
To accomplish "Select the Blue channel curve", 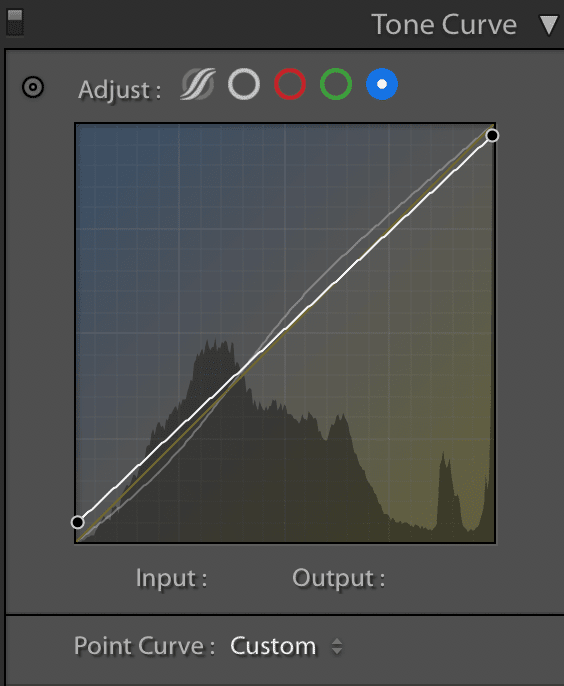I will pyautogui.click(x=382, y=84).
